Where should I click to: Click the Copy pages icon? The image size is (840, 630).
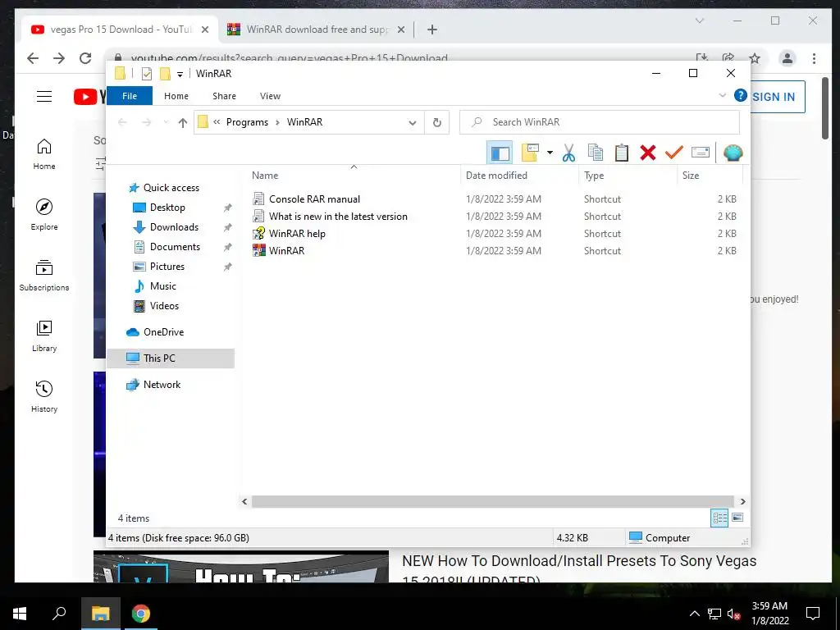click(x=596, y=153)
